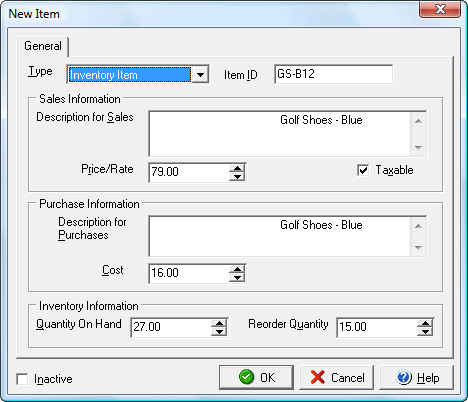Screen dimensions: 468x402
Task: Click in the Item ID field
Action: pyautogui.click(x=333, y=74)
